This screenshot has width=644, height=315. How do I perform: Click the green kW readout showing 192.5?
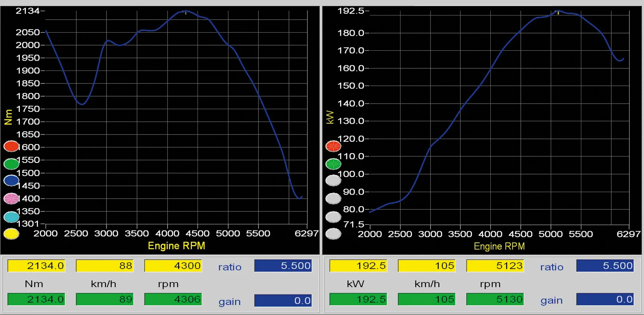358,299
